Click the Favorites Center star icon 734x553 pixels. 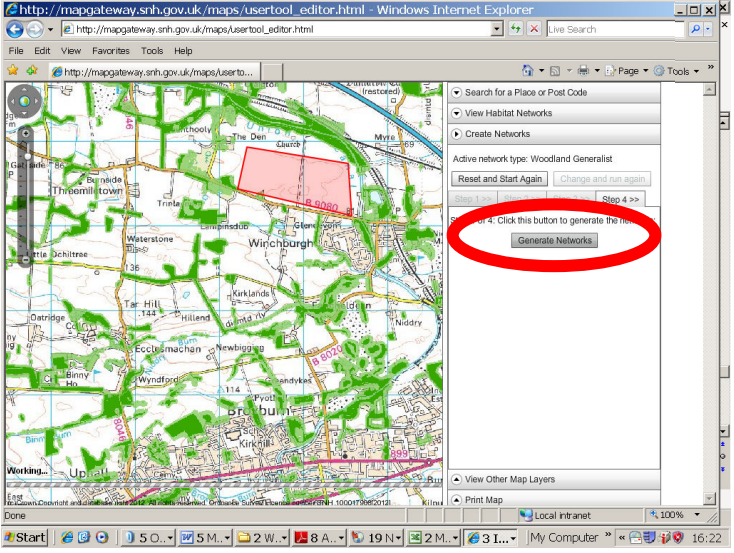coord(13,71)
